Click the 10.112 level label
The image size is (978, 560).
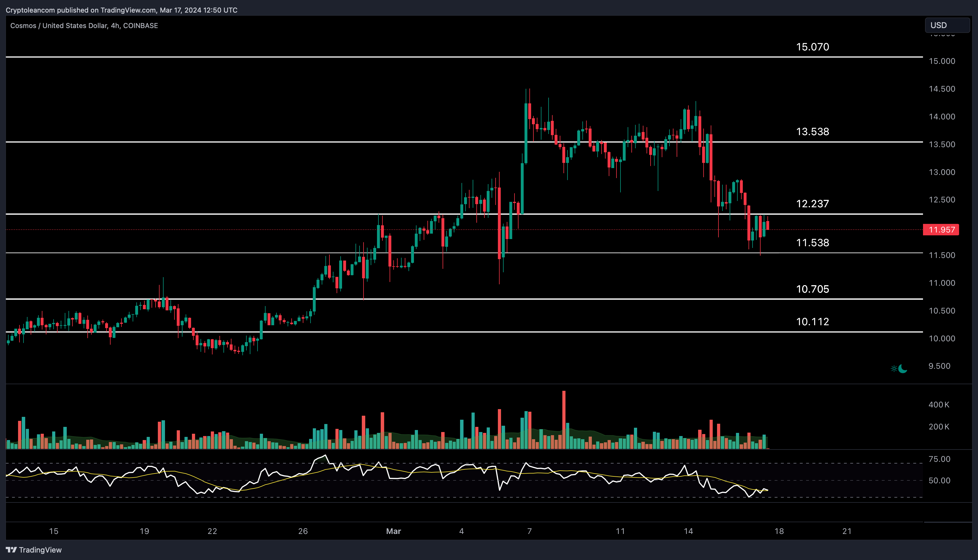(x=812, y=322)
